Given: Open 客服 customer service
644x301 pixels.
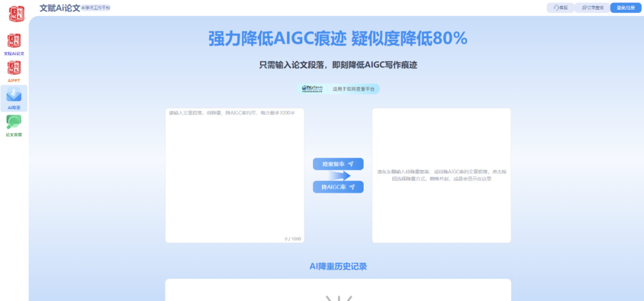Looking at the screenshot, I should [560, 8].
